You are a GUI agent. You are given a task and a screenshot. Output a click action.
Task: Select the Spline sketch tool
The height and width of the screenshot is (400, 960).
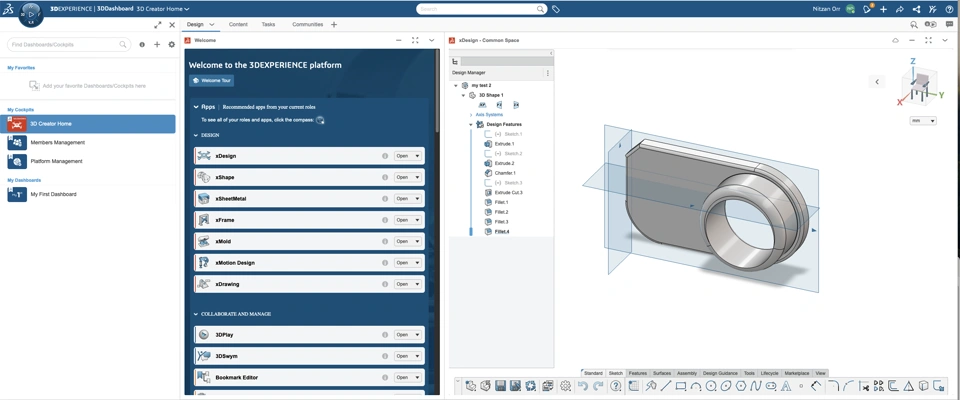coord(756,386)
